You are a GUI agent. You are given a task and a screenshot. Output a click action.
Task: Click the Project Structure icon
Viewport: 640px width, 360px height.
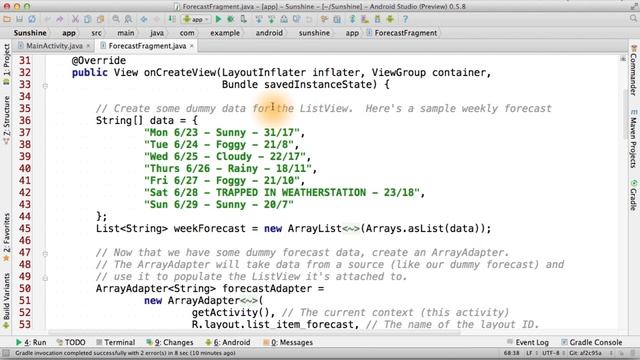[337, 19]
